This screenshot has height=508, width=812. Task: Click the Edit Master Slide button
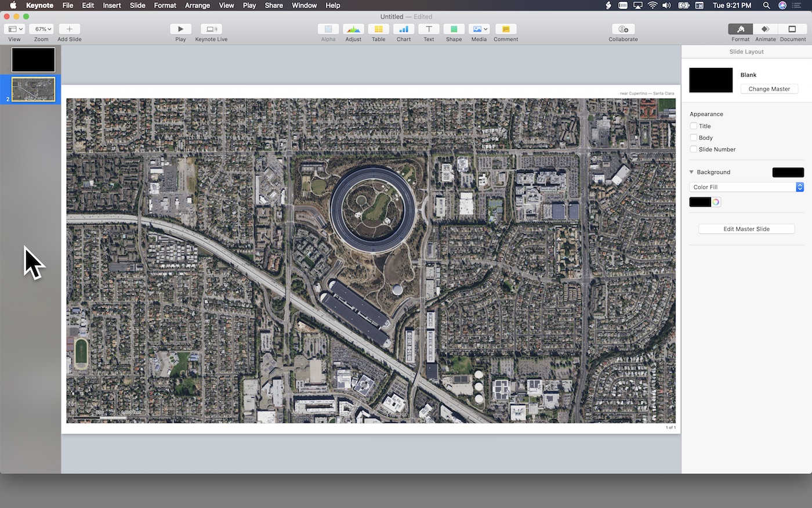pos(746,229)
